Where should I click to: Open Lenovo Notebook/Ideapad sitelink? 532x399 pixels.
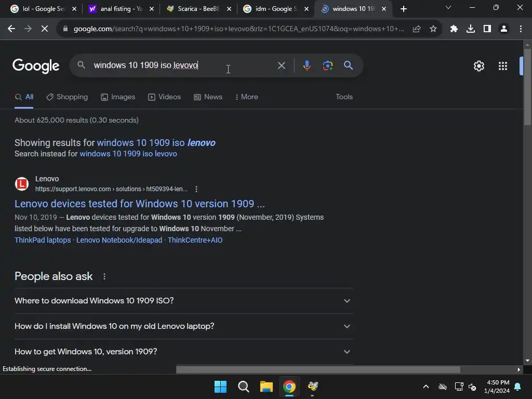pyautogui.click(x=119, y=240)
